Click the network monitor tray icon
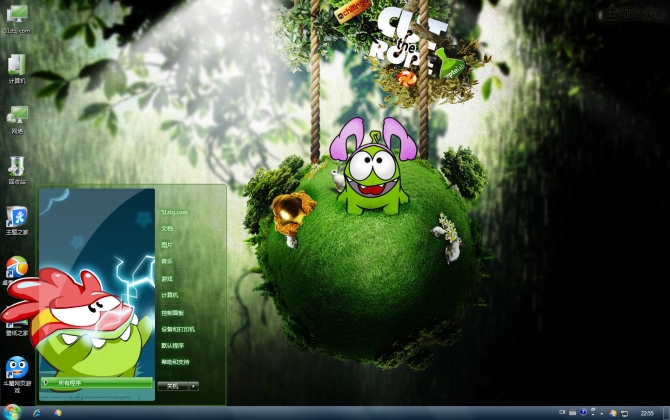 point(624,413)
